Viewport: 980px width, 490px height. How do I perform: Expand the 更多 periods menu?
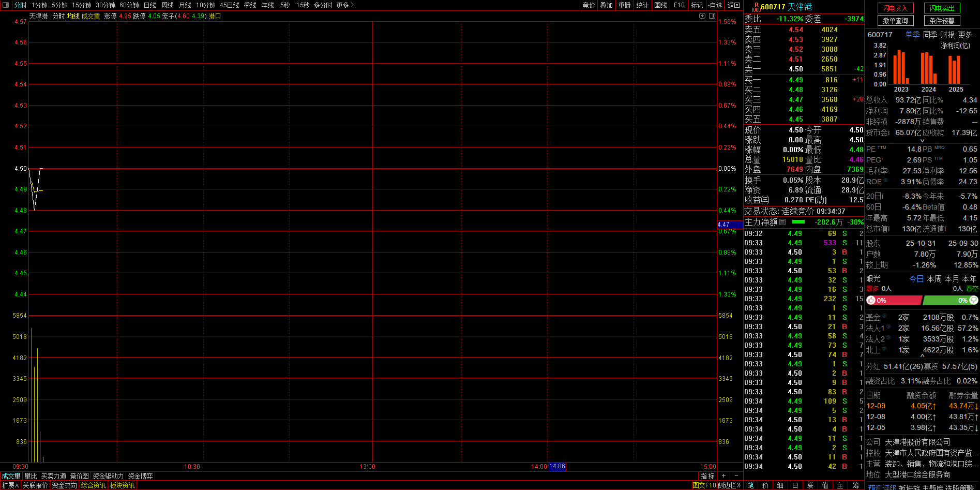(345, 5)
